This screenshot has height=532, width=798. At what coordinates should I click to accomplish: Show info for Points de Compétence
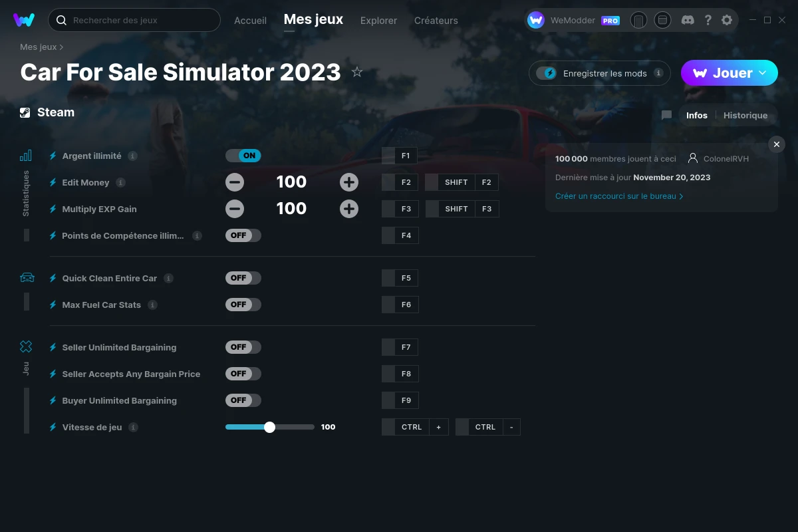(197, 235)
